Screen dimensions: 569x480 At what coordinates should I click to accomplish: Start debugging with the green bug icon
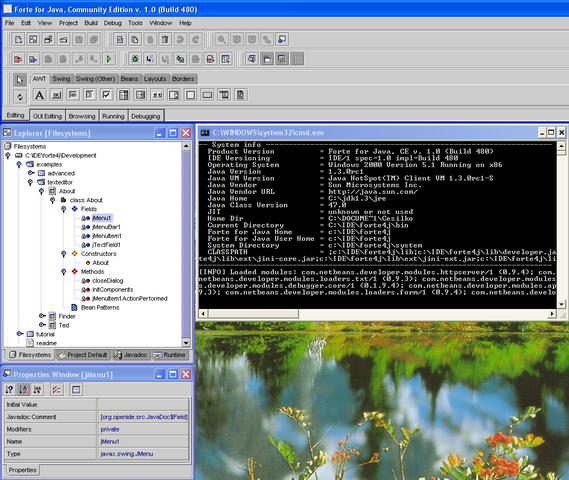click(x=135, y=59)
